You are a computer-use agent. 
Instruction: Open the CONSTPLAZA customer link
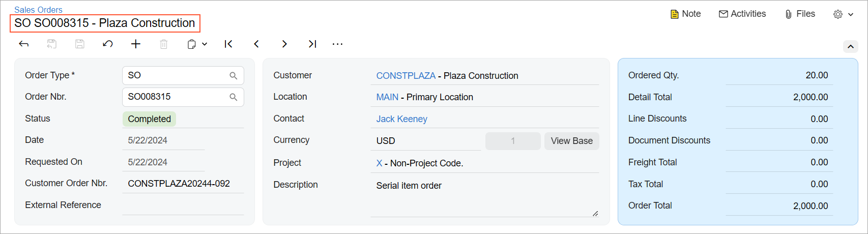(x=406, y=76)
